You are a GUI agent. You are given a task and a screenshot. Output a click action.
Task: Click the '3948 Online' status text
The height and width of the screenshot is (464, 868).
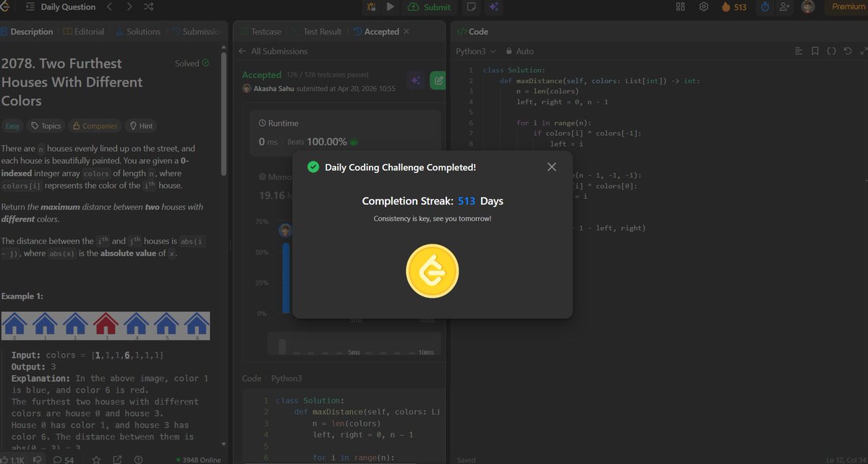199,460
